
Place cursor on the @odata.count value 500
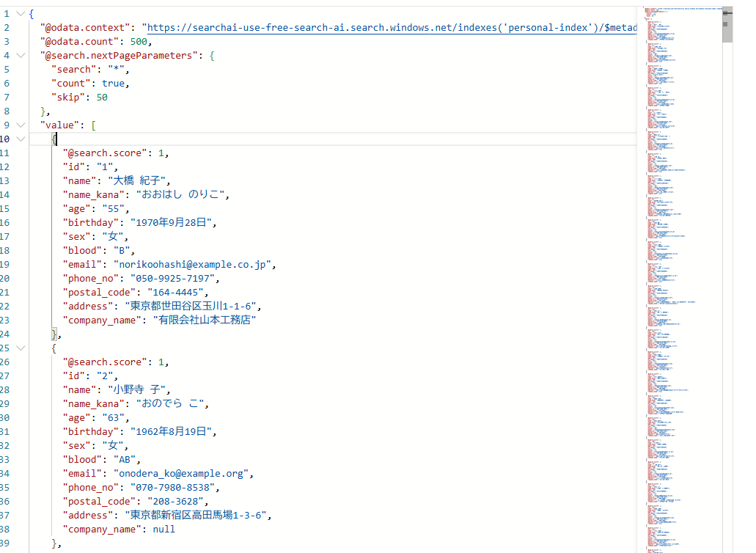click(140, 42)
